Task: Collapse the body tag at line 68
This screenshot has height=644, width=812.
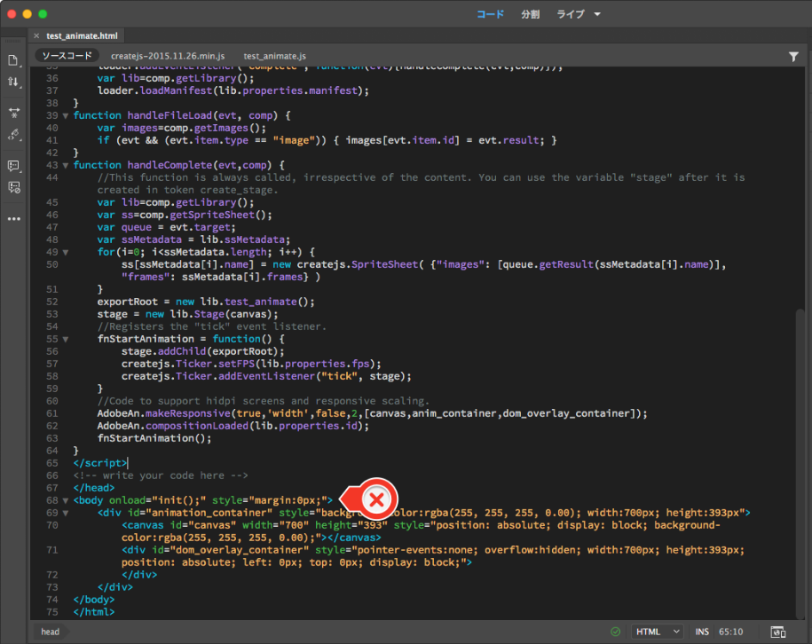Action: point(66,500)
